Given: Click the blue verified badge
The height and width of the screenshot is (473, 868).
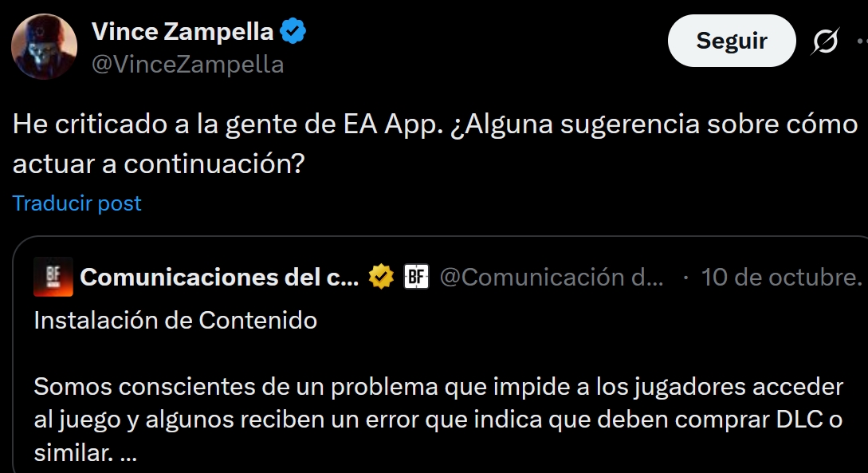Looking at the screenshot, I should click(x=293, y=33).
